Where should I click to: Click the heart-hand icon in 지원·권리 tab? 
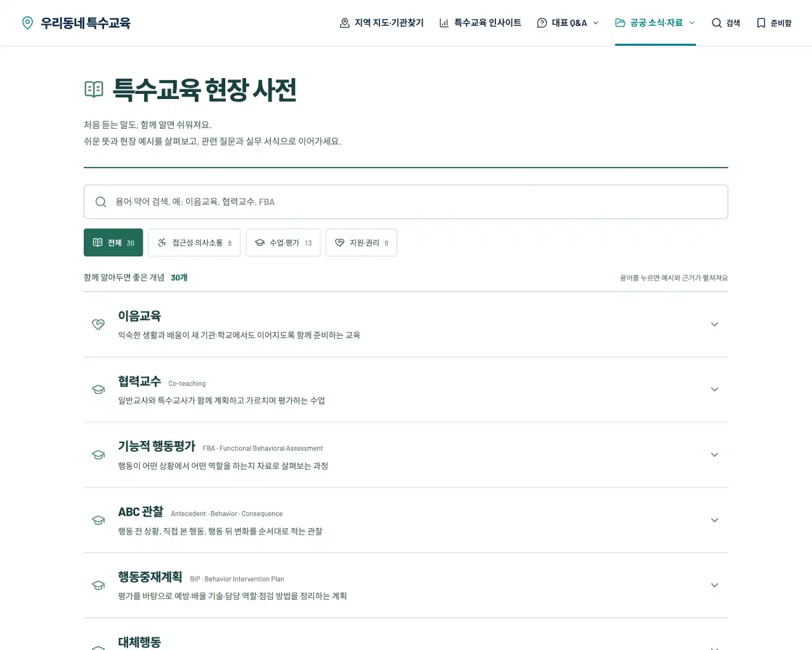[x=339, y=242]
